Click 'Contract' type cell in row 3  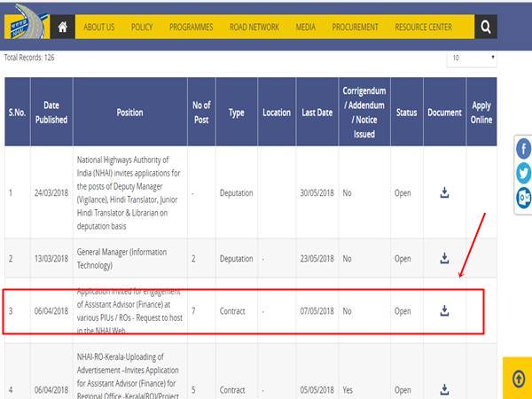pyautogui.click(x=232, y=311)
